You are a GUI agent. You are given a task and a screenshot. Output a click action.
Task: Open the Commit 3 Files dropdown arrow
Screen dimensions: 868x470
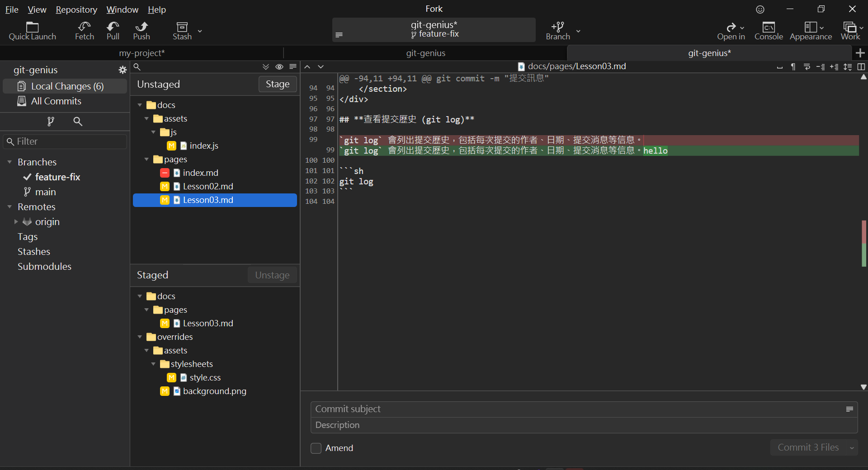tap(852, 448)
